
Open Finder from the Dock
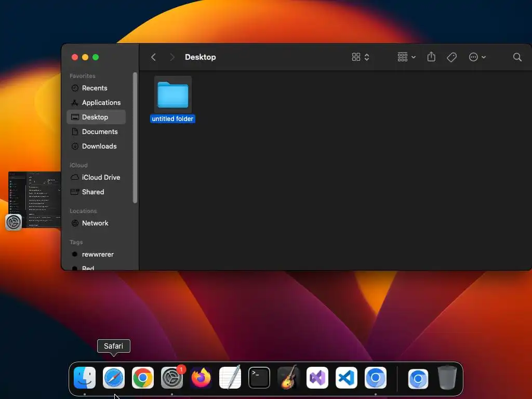coord(85,378)
